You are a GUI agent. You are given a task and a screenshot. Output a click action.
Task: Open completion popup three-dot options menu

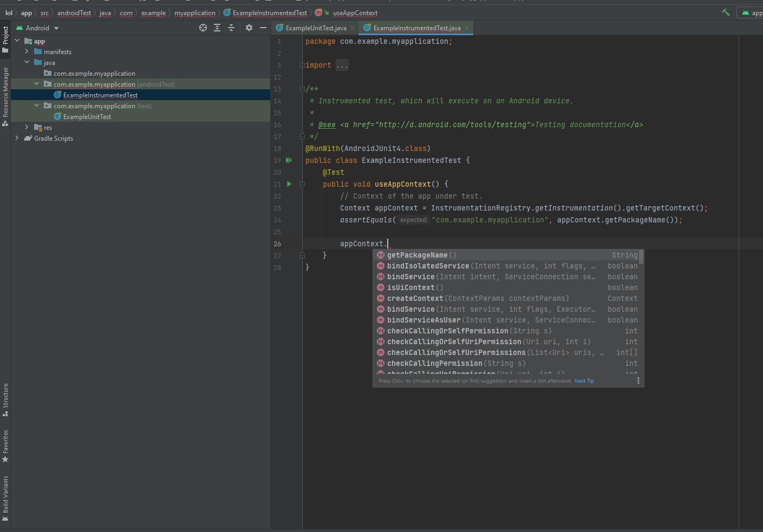[638, 380]
